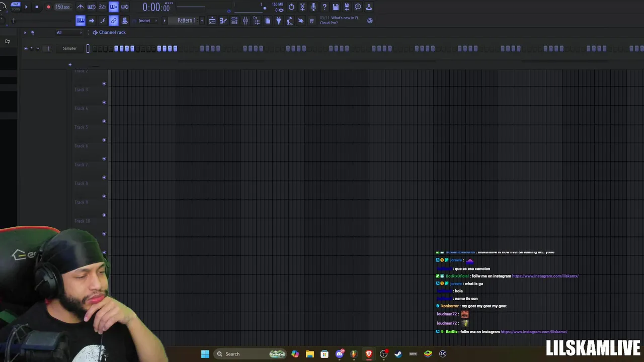Toggle wait for input before playing
644x362 pixels.
[92, 7]
